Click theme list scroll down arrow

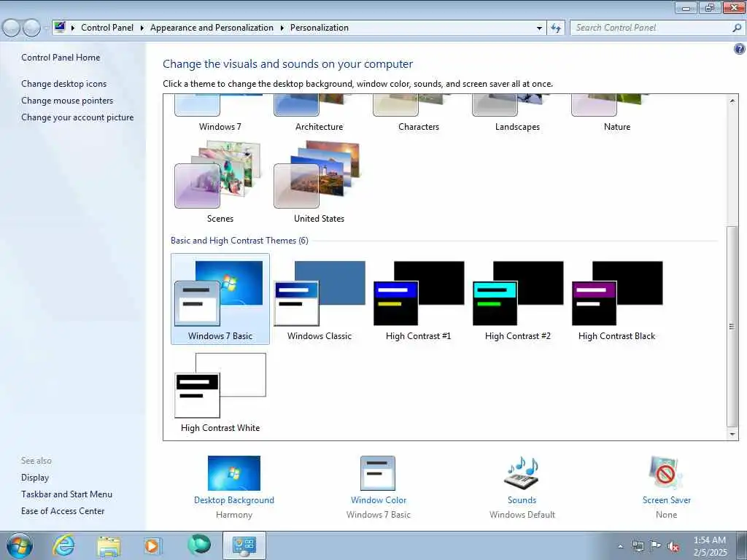pos(732,434)
